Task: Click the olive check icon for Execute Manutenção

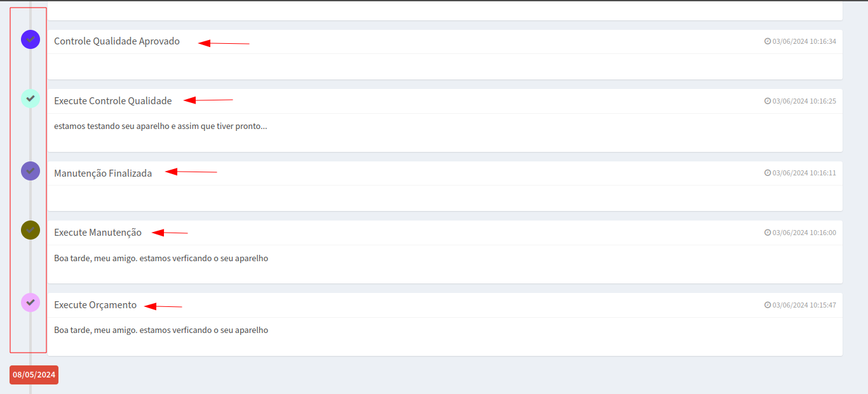Action: coord(31,230)
